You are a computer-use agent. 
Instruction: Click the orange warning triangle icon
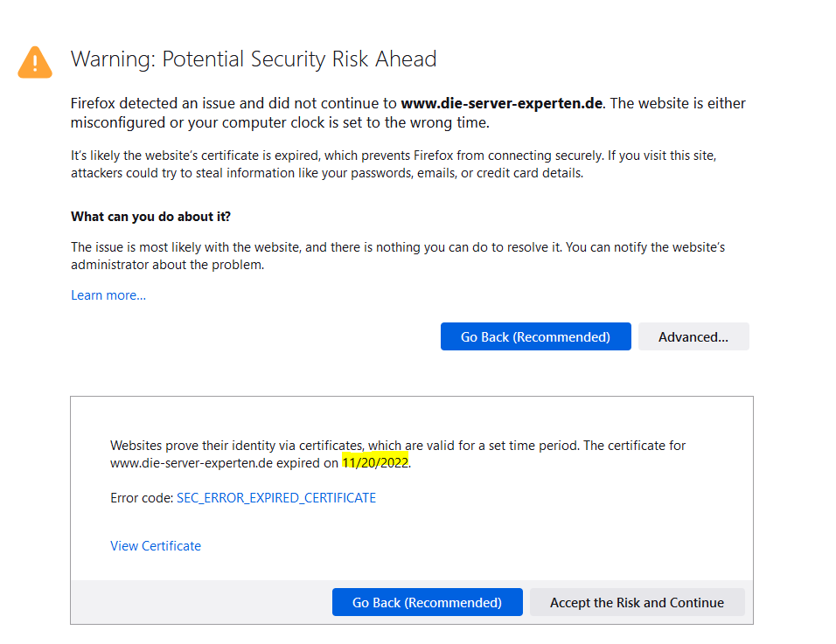point(35,62)
